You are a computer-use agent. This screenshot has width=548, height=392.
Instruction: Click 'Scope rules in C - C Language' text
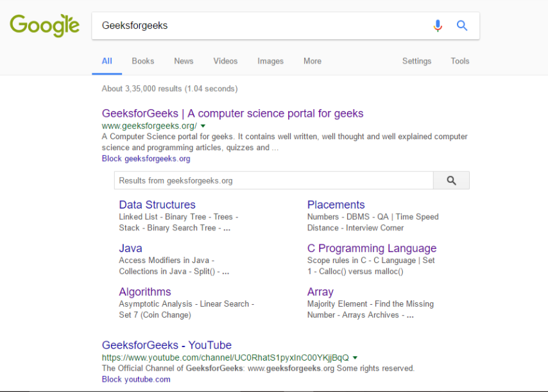pyautogui.click(x=361, y=260)
